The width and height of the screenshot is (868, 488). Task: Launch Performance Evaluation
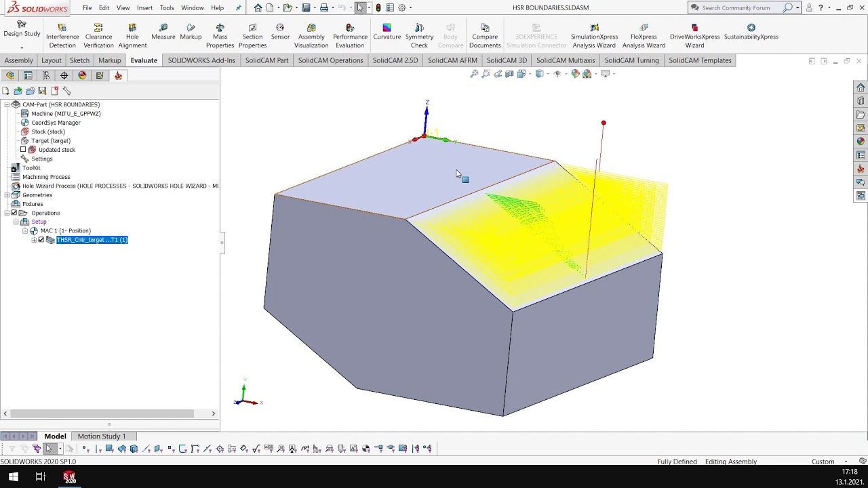click(x=350, y=36)
